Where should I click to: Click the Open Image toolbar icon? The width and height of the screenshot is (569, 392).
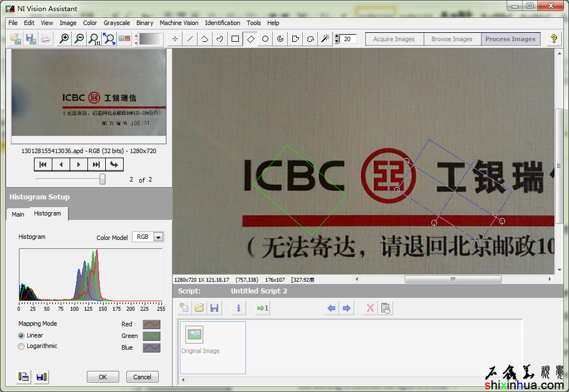click(16, 39)
